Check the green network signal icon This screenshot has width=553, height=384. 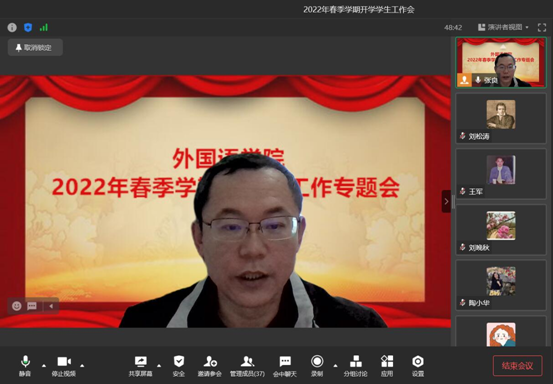click(x=44, y=28)
